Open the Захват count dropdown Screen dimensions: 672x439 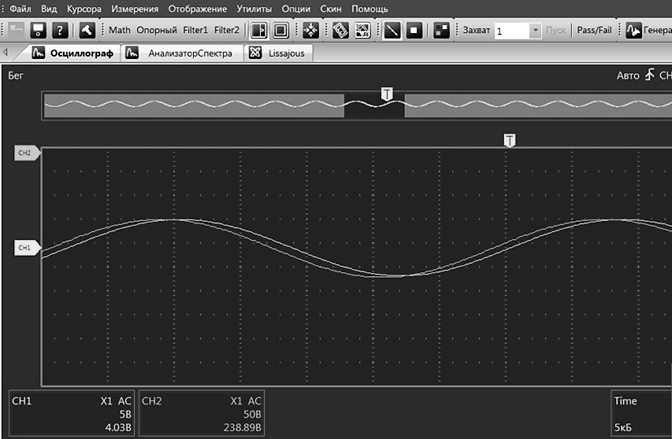(x=535, y=31)
